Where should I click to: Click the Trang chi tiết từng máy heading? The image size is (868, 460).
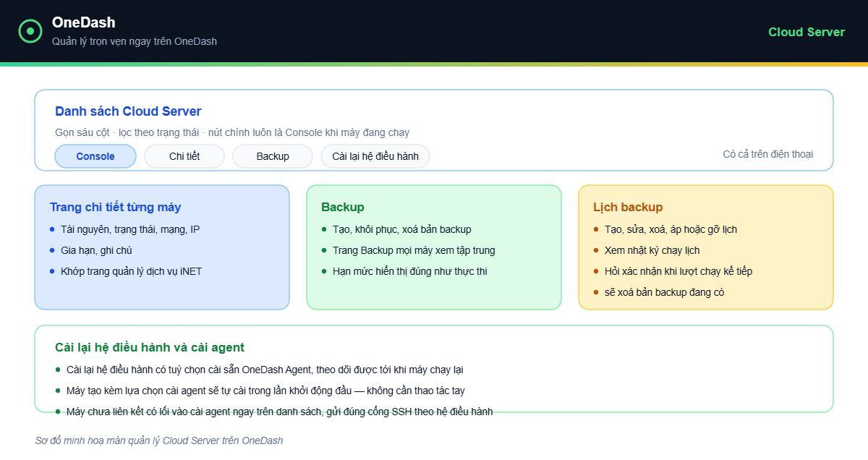(x=116, y=207)
